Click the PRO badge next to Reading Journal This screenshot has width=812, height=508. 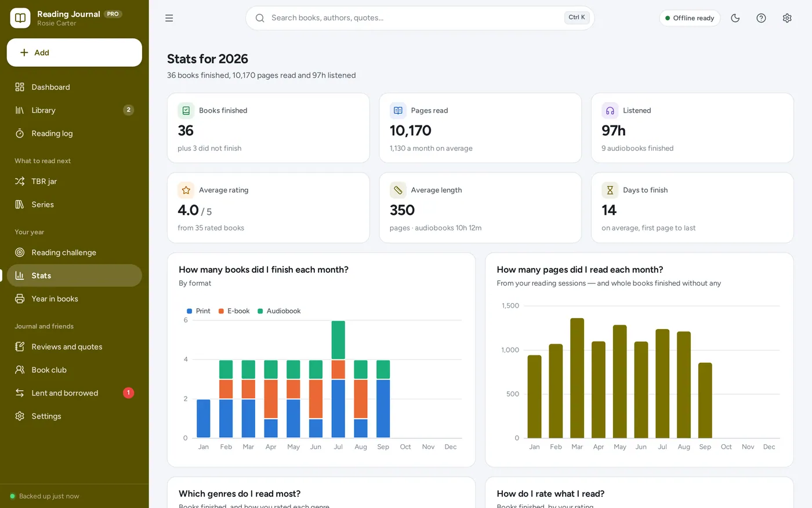[x=113, y=14]
